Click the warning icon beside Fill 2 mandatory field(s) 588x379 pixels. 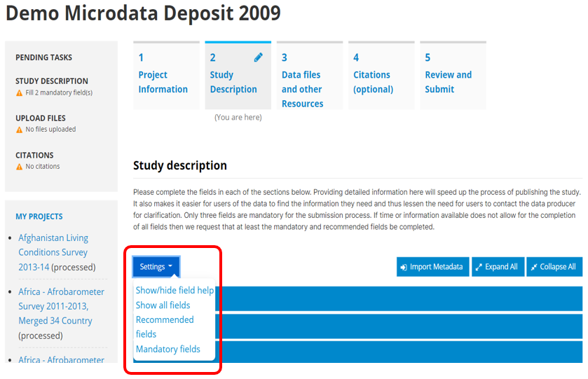[19, 93]
